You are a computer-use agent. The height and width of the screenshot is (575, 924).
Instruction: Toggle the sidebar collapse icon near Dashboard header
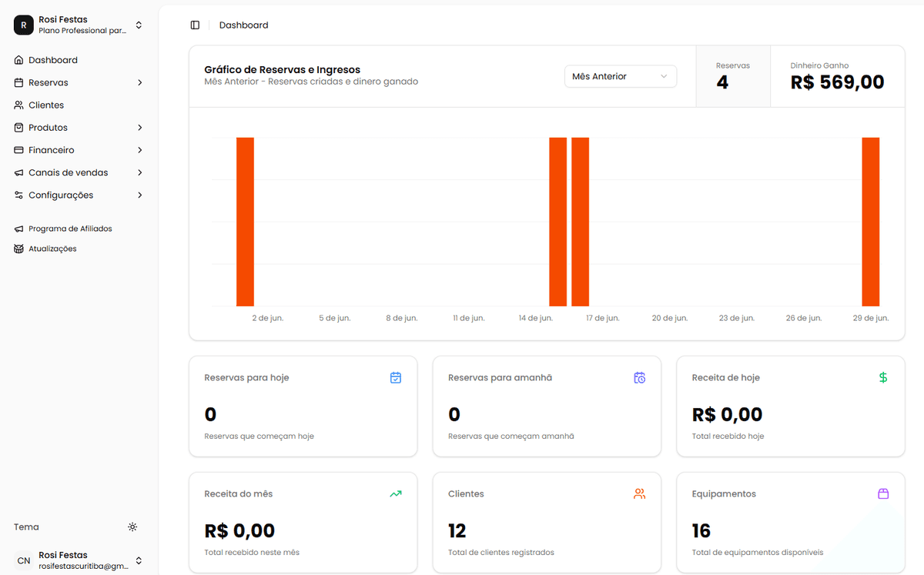click(x=195, y=25)
